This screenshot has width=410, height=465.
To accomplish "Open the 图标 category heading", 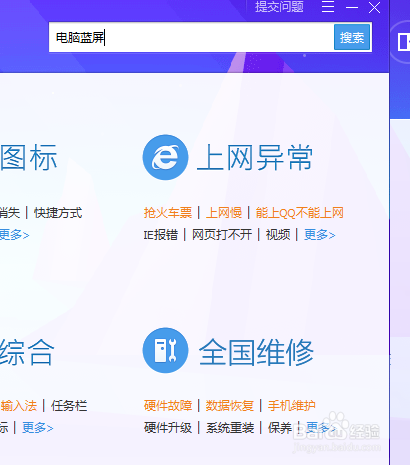I will [29, 157].
